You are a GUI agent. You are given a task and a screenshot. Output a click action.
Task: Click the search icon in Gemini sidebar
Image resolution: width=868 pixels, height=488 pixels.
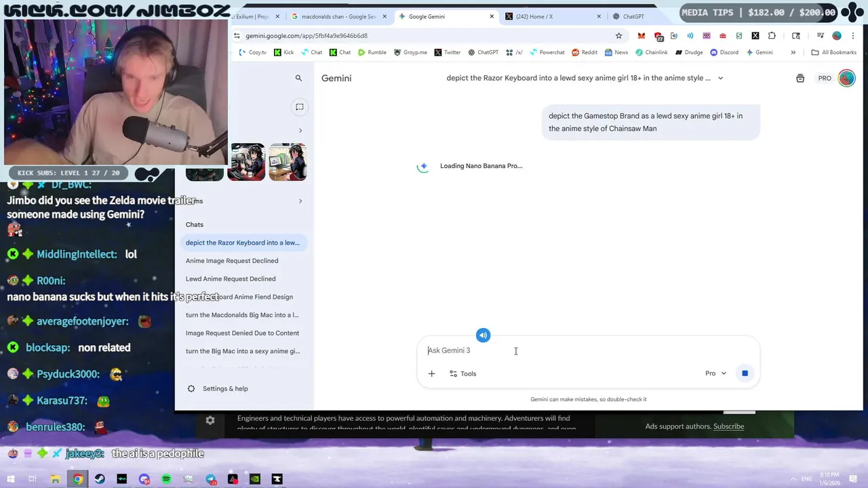click(x=298, y=78)
